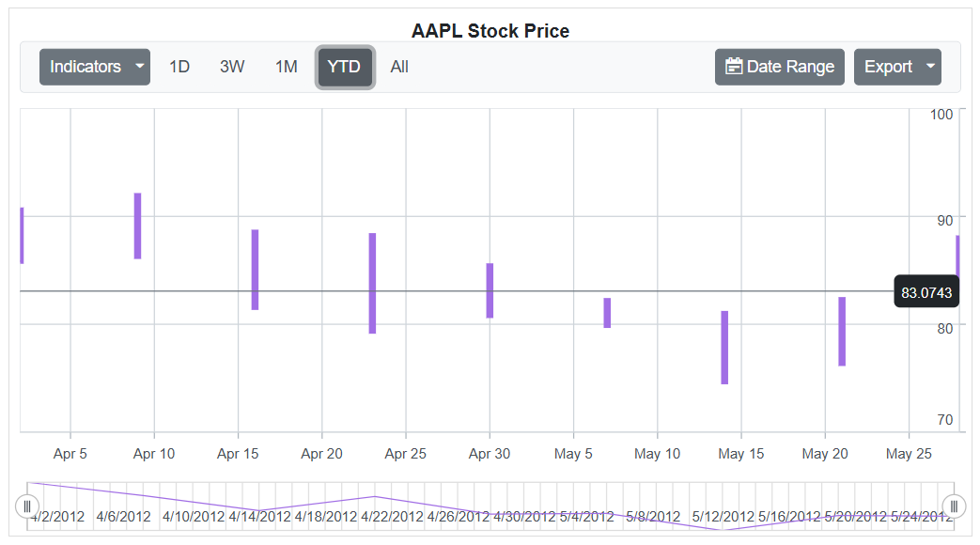Select the short bar between May 5 and May 10
Screen dimensions: 980x545
click(x=607, y=313)
